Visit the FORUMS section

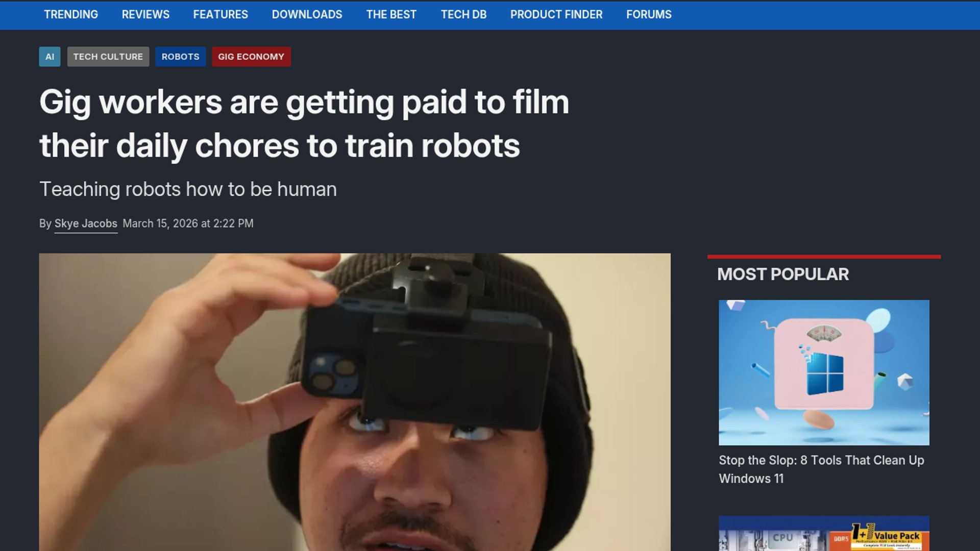(x=649, y=14)
